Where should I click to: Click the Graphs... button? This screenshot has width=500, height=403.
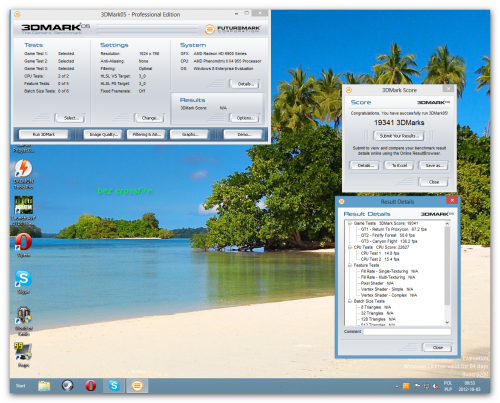(x=189, y=134)
